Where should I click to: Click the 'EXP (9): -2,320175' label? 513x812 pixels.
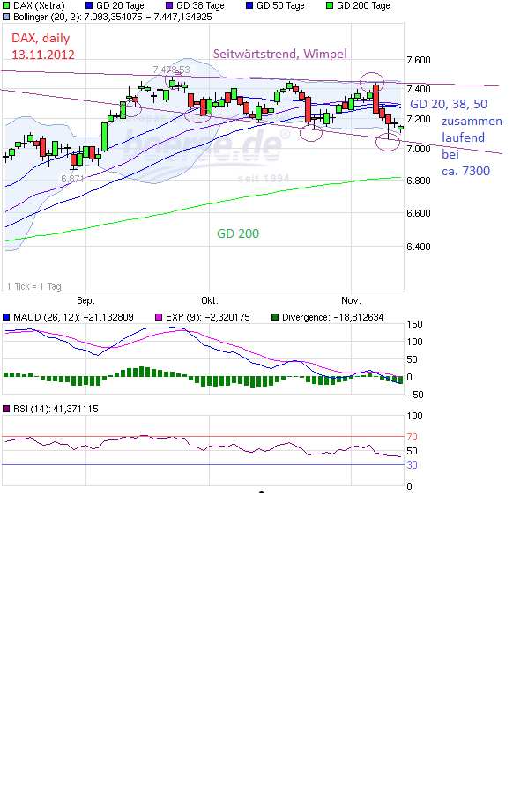tap(208, 317)
